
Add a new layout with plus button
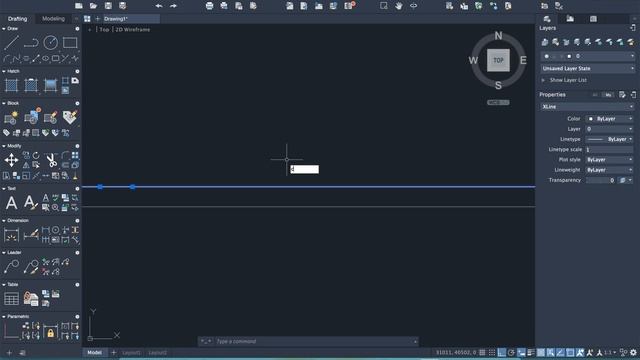tap(113, 352)
